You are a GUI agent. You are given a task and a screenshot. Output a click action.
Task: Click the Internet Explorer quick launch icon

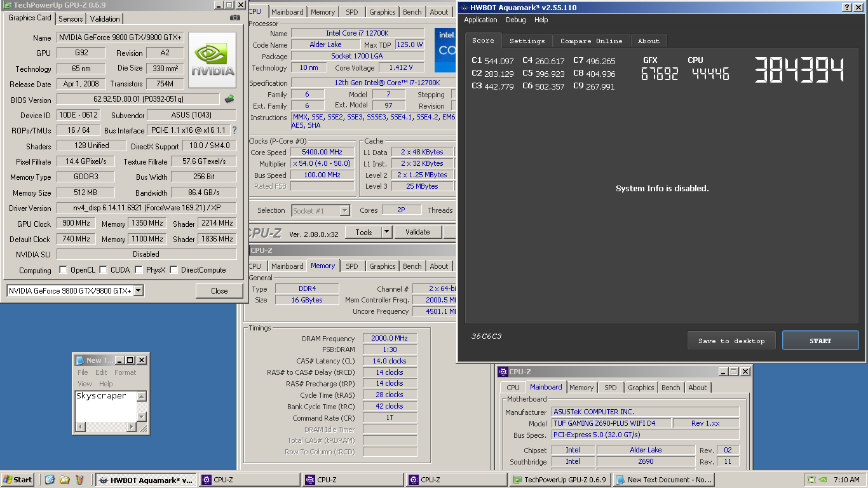50,480
